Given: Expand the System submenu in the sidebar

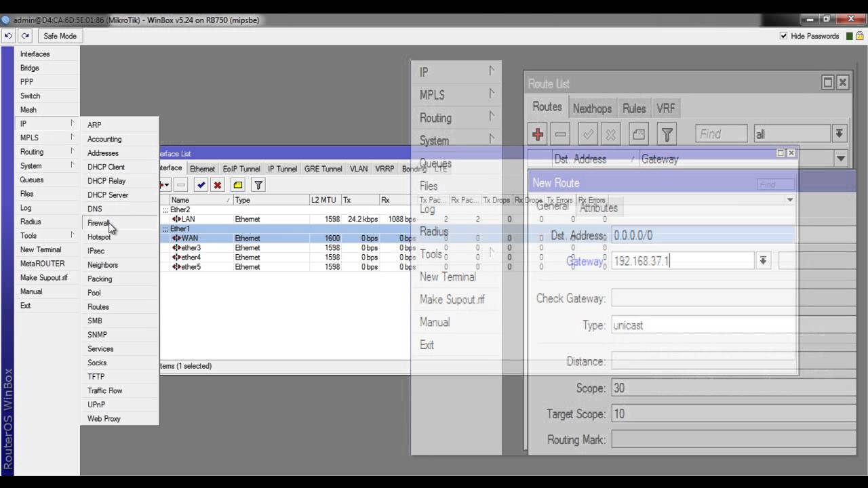Looking at the screenshot, I should tap(72, 165).
